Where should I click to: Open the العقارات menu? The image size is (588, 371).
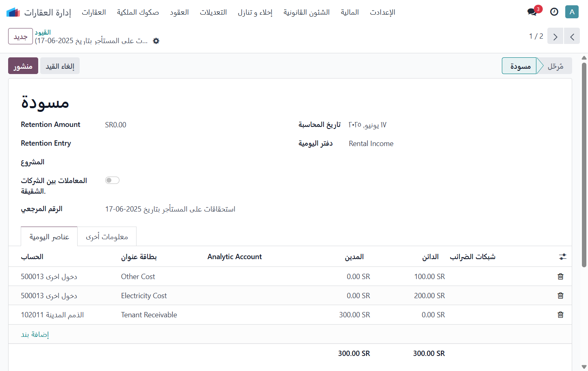pyautogui.click(x=94, y=12)
